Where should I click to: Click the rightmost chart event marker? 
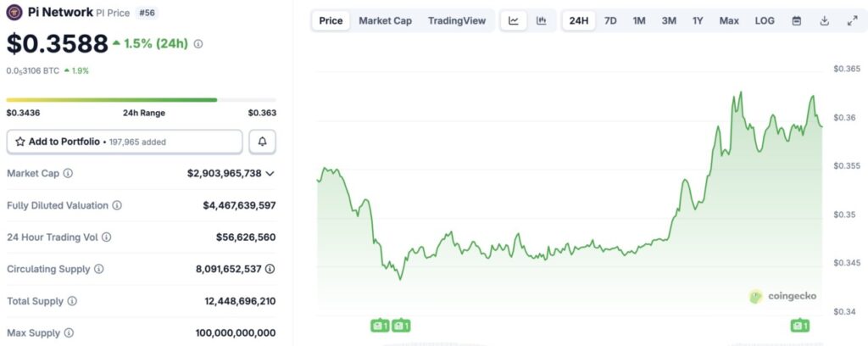point(798,326)
